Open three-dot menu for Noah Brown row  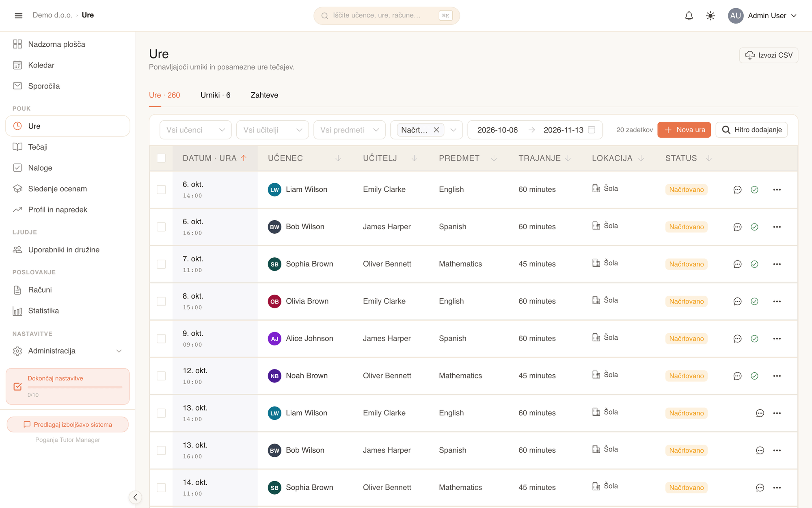point(777,376)
